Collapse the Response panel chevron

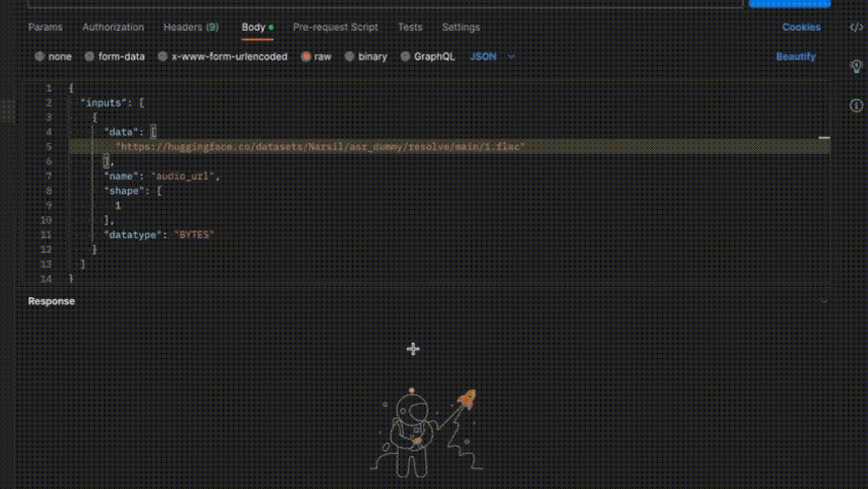[824, 302]
